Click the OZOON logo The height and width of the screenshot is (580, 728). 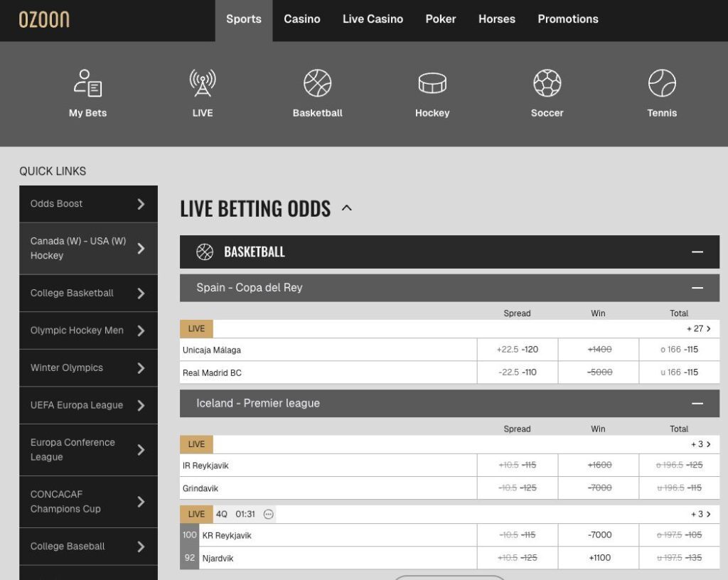click(x=45, y=18)
